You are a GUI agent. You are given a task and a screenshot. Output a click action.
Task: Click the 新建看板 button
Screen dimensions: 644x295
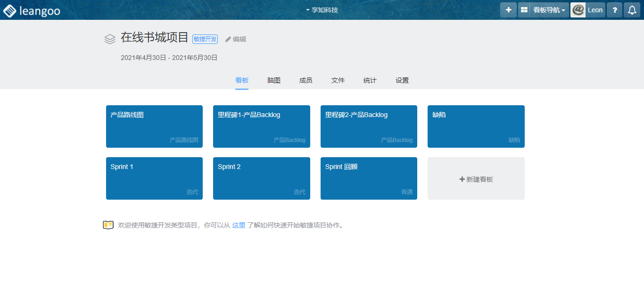(x=476, y=179)
